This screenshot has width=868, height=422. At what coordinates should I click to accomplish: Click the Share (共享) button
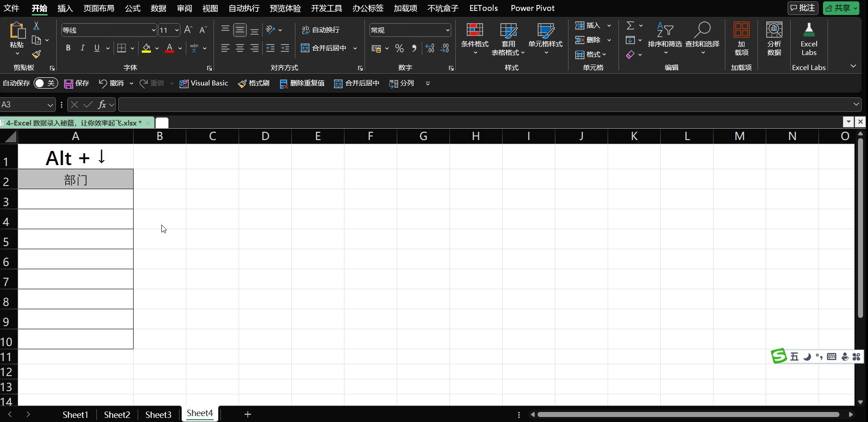click(x=841, y=8)
